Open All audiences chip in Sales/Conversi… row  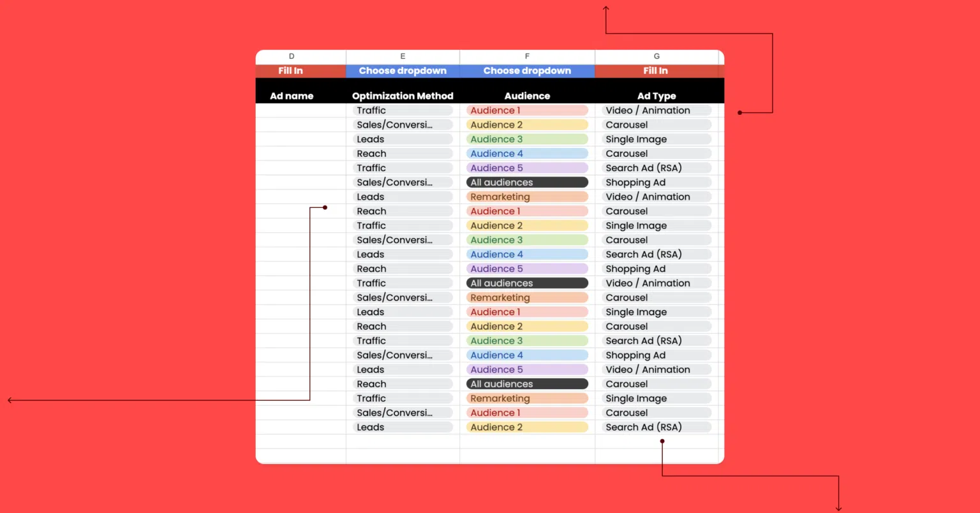pos(527,182)
